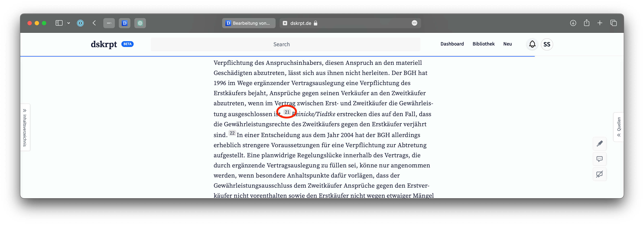
Task: Toggle hide comments crossed-out bubble
Action: click(x=600, y=174)
